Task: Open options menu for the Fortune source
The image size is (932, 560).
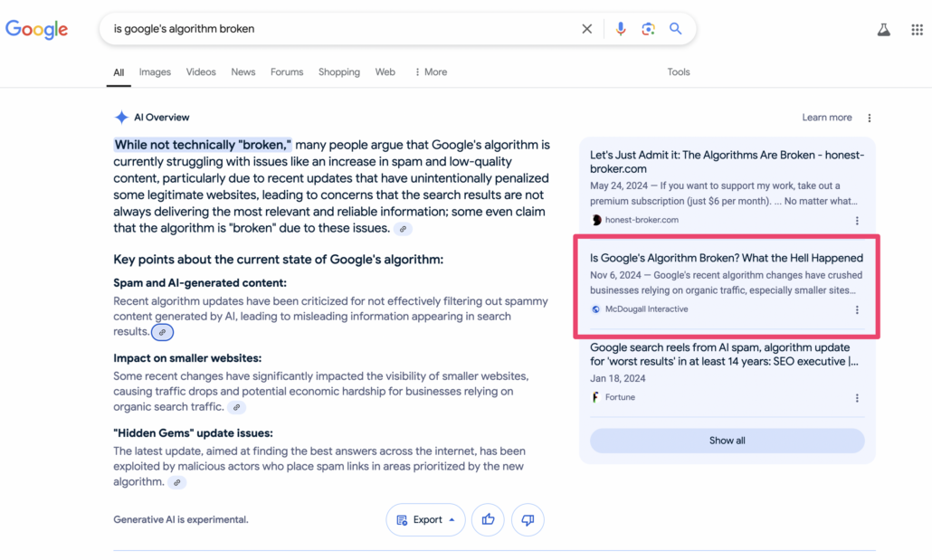Action: click(x=857, y=398)
